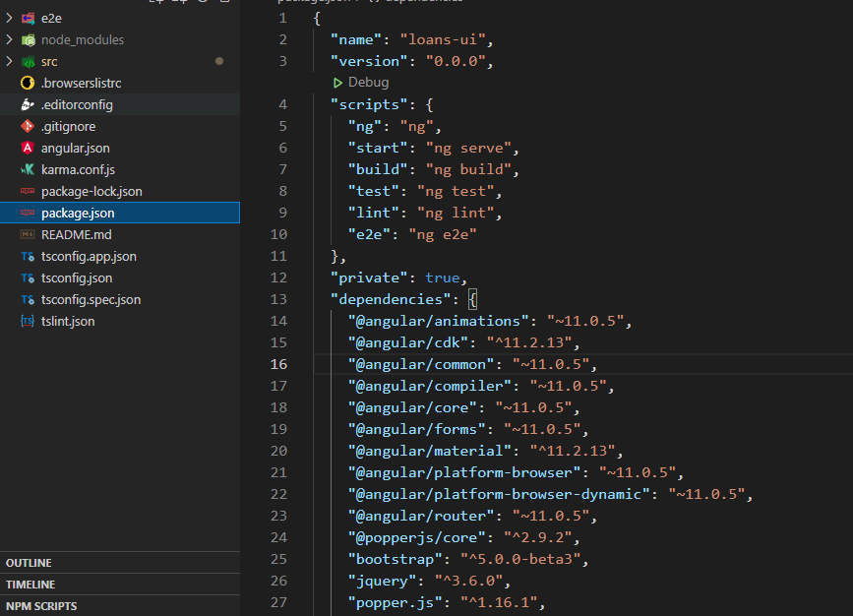Screen dimensions: 853x616
Task: Expand the NPM SCRIPTS panel
Action: [120, 606]
